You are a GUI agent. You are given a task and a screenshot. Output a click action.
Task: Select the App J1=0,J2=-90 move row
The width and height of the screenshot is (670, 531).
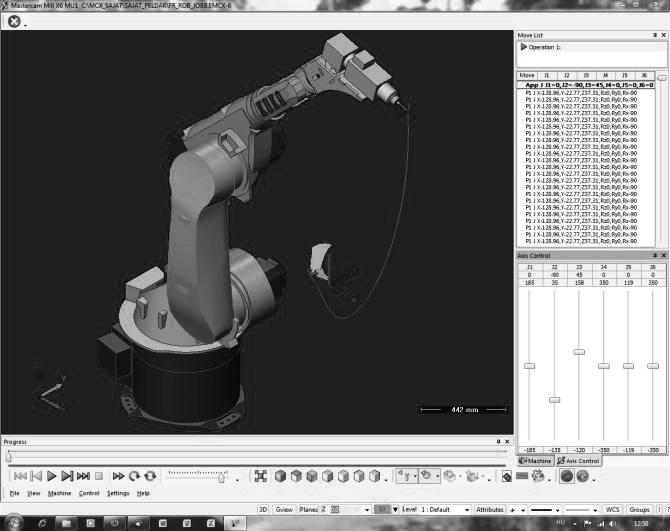[x=586, y=85]
